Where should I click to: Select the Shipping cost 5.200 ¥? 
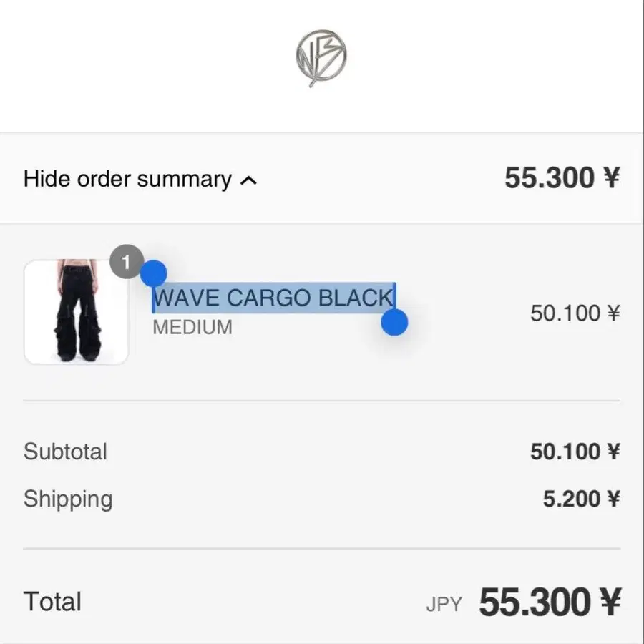point(581,499)
